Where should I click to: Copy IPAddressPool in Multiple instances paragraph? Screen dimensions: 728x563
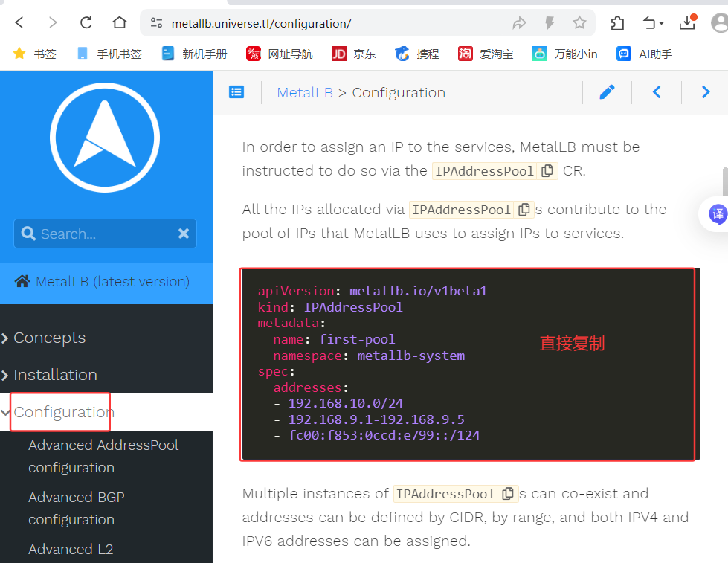tap(508, 493)
